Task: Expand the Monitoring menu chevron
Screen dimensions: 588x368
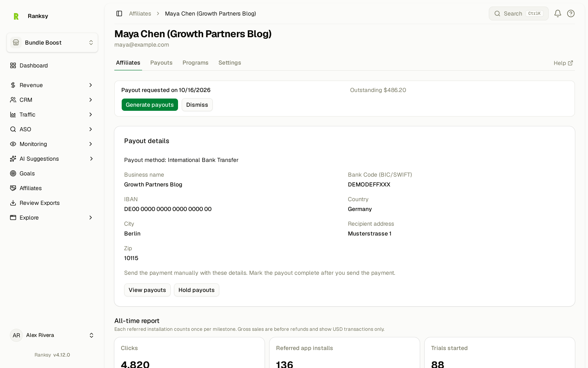Action: click(91, 144)
